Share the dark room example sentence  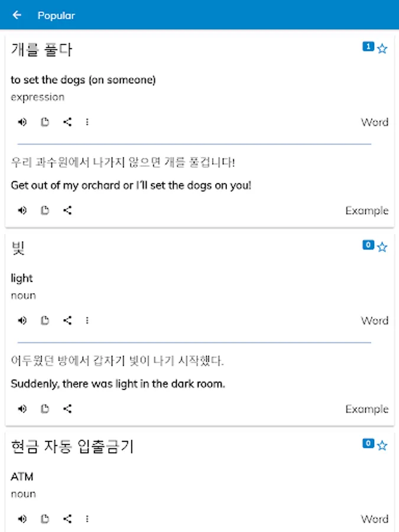coord(67,408)
